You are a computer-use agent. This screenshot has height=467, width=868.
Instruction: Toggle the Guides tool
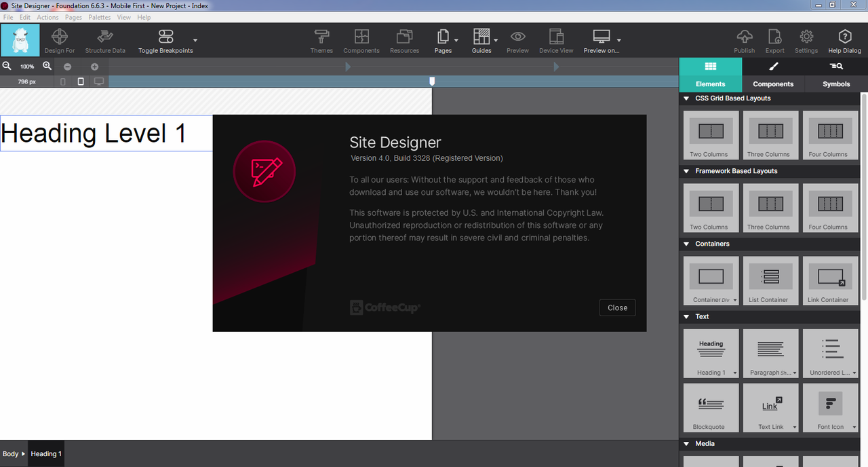point(481,41)
